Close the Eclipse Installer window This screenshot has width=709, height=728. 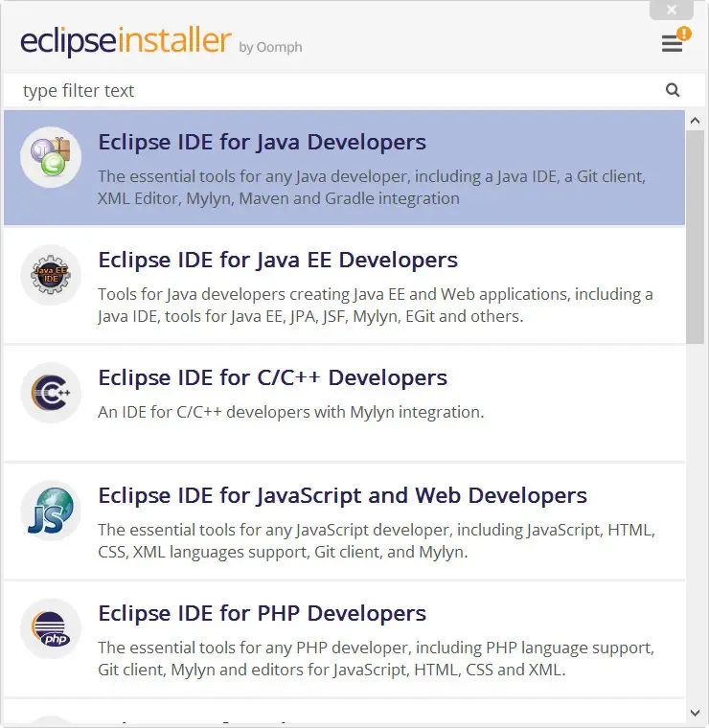click(672, 10)
